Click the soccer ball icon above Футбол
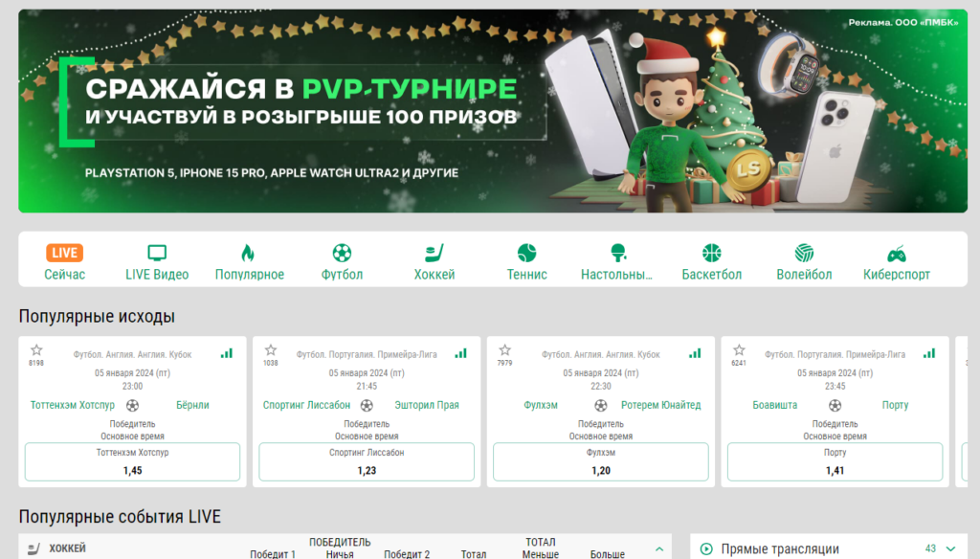This screenshot has height=559, width=980. pyautogui.click(x=342, y=253)
